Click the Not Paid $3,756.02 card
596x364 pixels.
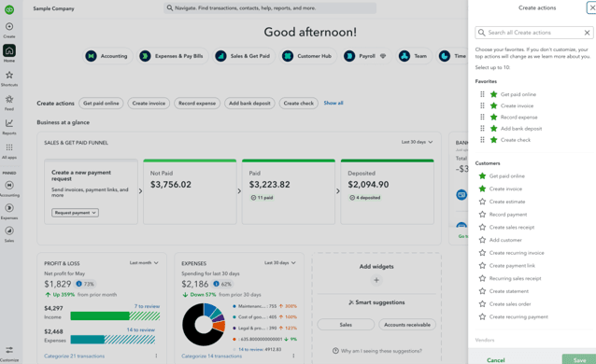[190, 191]
